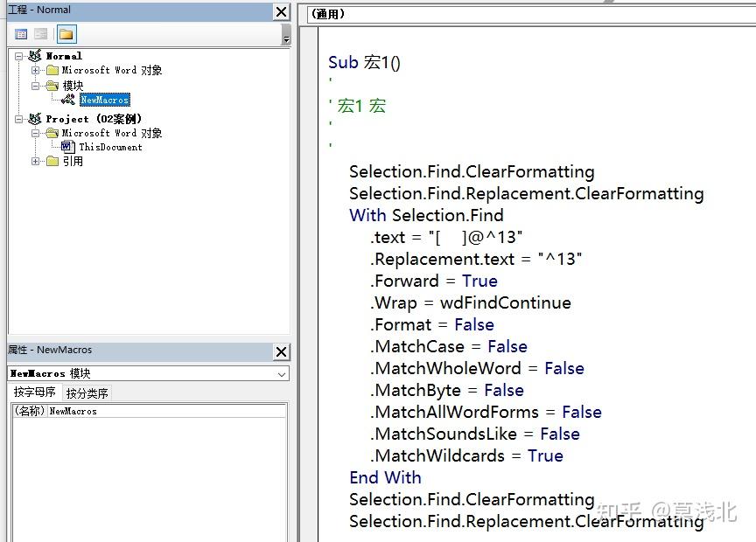756x542 pixels.
Task: Collapse the Normal project tree node
Action: (18, 56)
